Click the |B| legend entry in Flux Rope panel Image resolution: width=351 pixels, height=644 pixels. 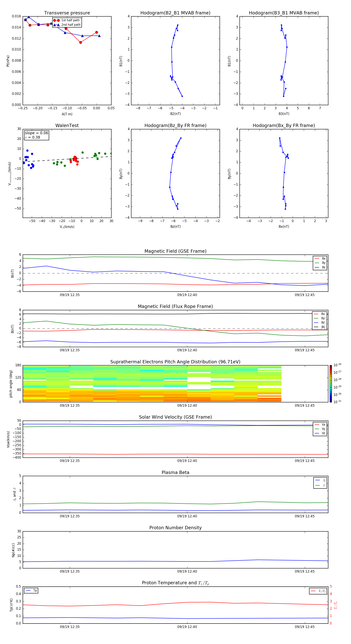(320, 327)
